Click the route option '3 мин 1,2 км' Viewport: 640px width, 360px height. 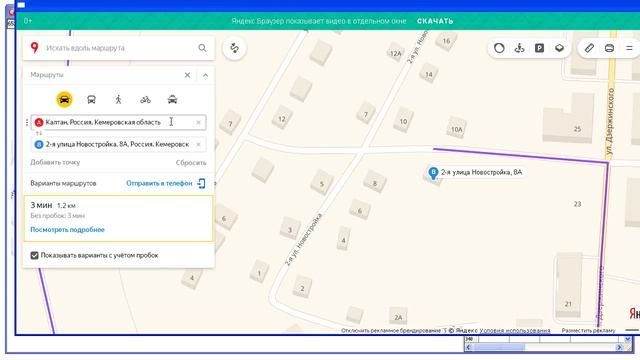point(118,218)
